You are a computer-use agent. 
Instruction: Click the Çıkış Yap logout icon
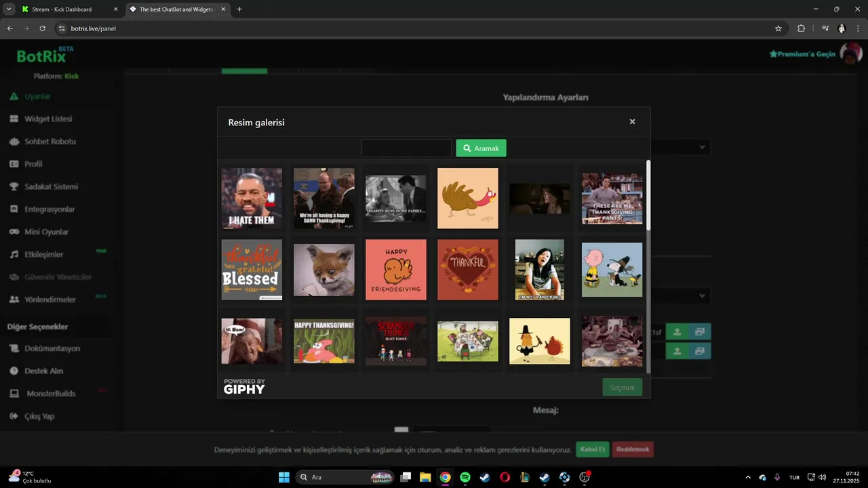(14, 416)
